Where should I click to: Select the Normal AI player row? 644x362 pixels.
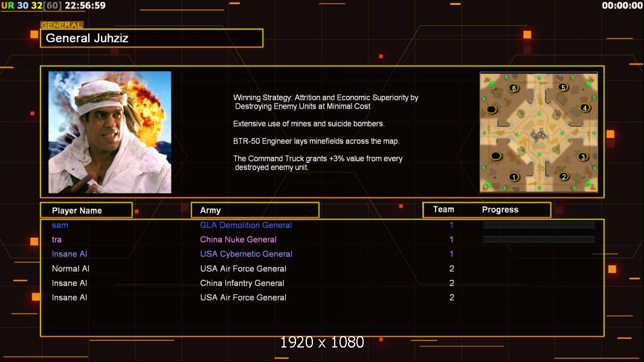71,268
